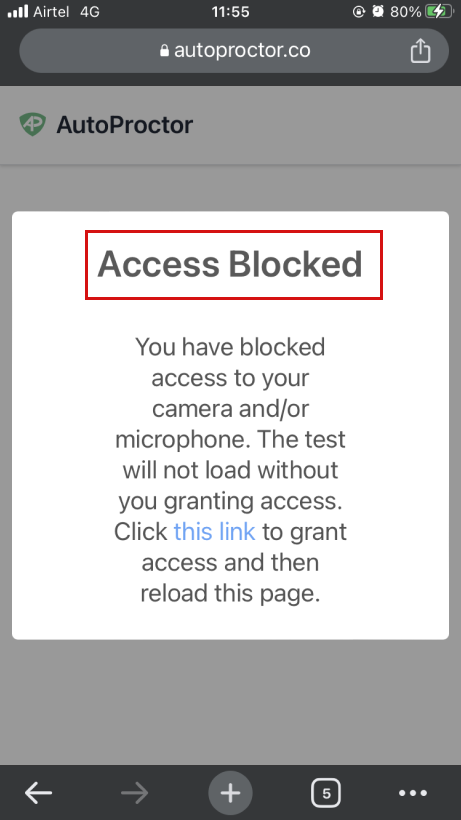Viewport: 461px width, 820px height.
Task: Click "this link" to grant access
Action: [x=214, y=532]
